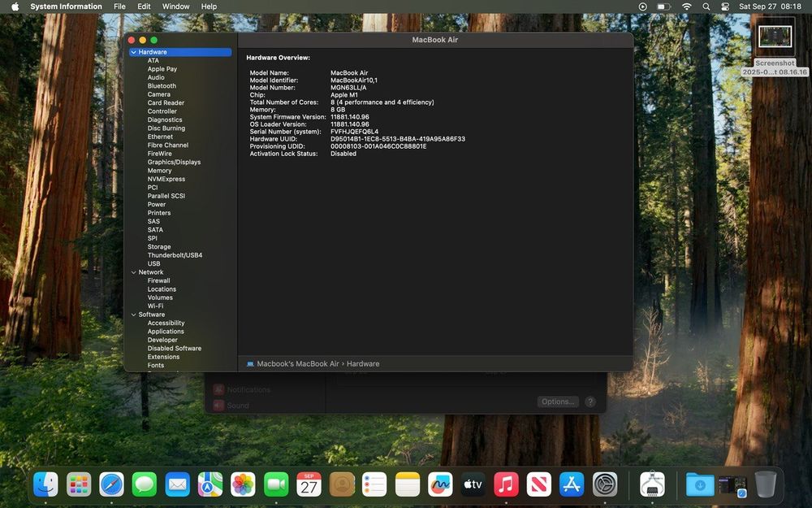Open System Settings from the Dock
The height and width of the screenshot is (508, 812).
pos(605,484)
